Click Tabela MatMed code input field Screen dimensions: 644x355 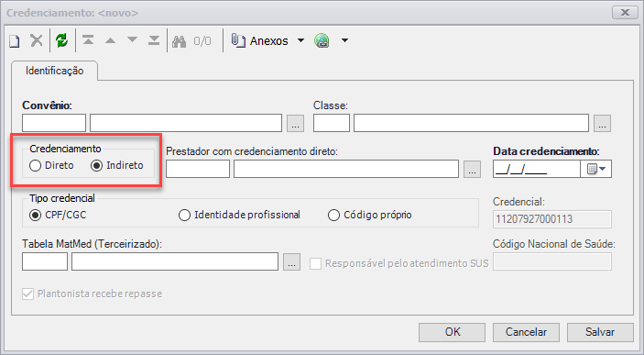[x=45, y=261]
